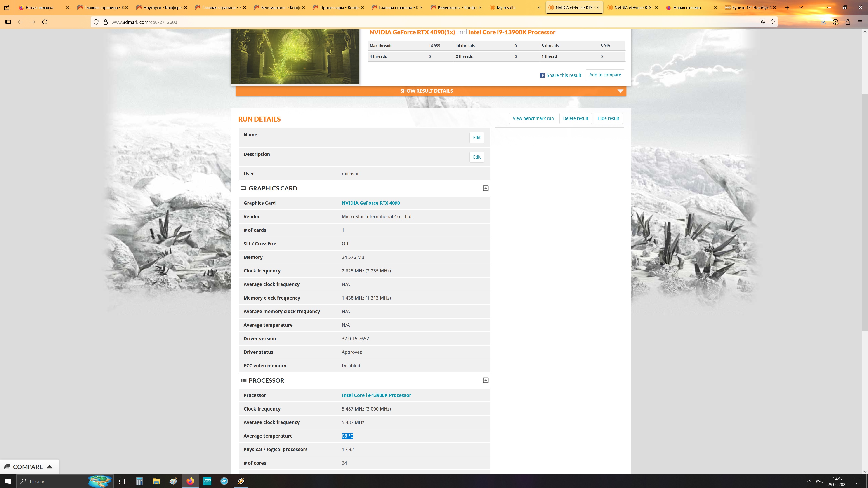Viewport: 868px width, 488px height.
Task: List all tabs with the chevron dropdown
Action: (801, 7)
